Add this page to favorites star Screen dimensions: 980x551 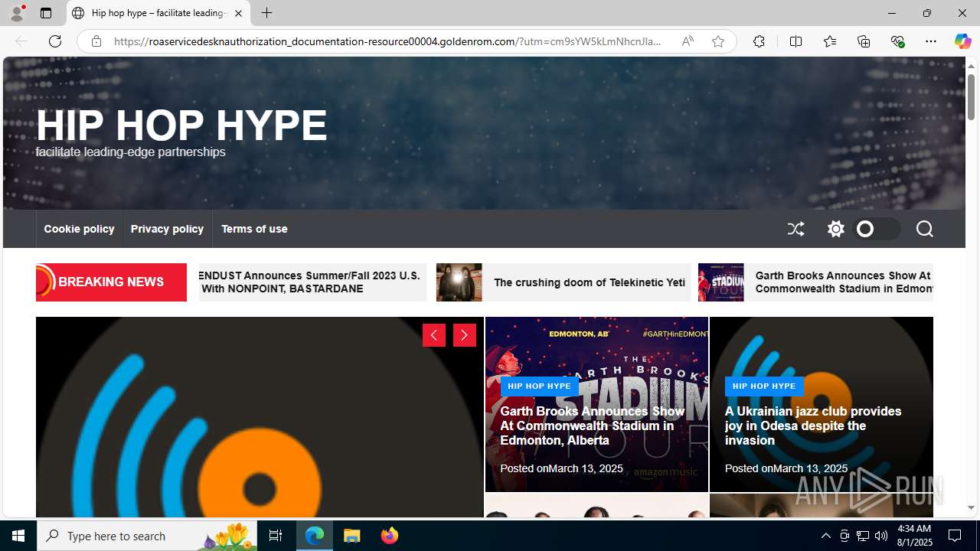tap(718, 41)
